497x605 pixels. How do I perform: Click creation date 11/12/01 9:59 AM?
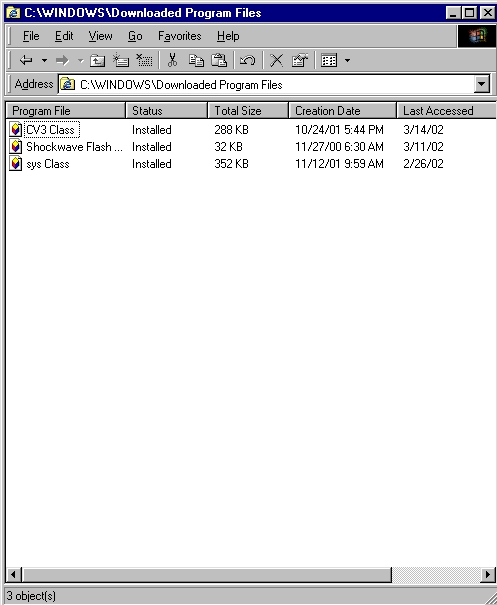(x=339, y=164)
